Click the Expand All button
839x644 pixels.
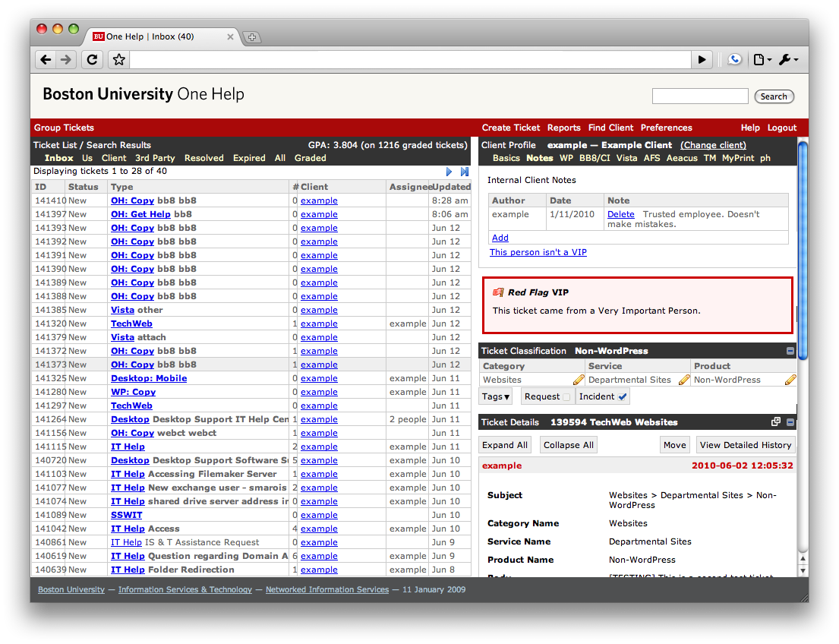pyautogui.click(x=505, y=445)
